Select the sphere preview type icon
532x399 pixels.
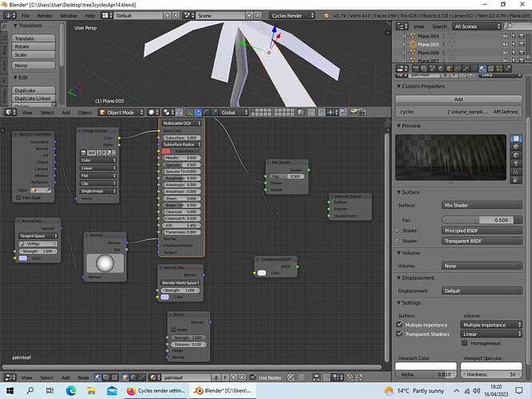click(x=516, y=147)
